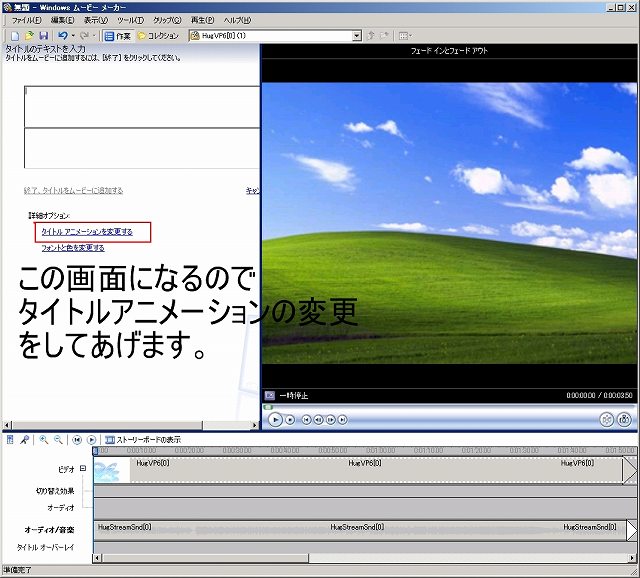The image size is (640, 578).
Task: Open the 表示(V) menu
Action: click(x=96, y=20)
